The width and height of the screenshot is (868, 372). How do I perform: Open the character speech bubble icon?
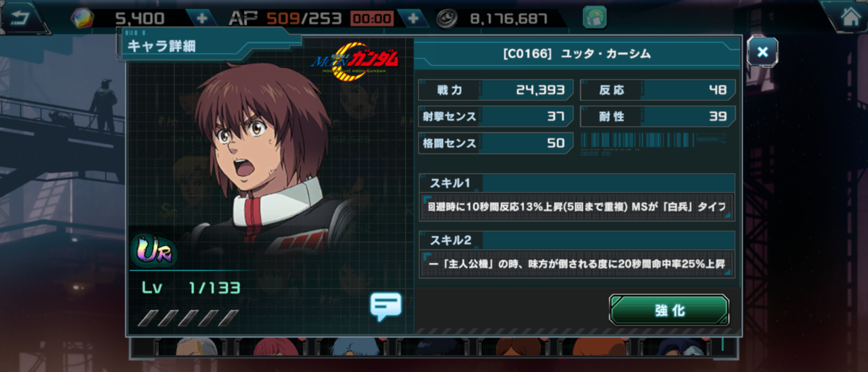386,306
